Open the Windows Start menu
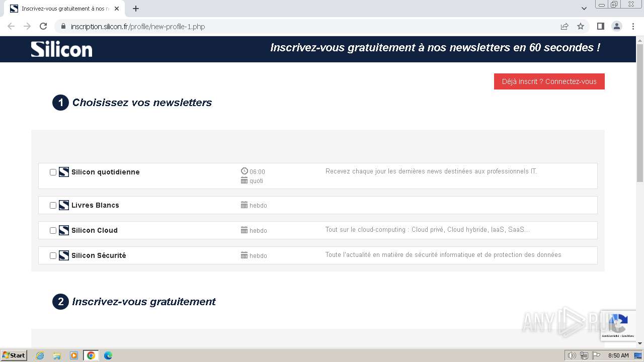Screen dimensions: 644x362 pos(14,355)
